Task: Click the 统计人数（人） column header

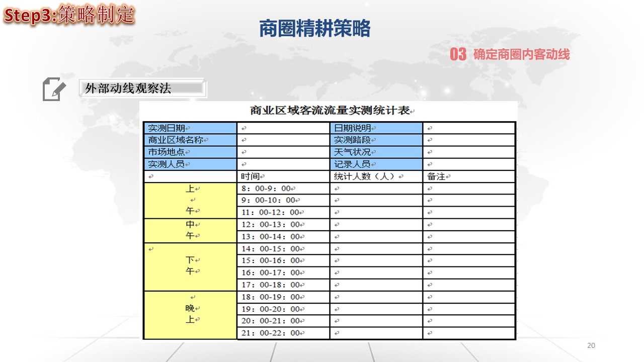Action: point(376,176)
